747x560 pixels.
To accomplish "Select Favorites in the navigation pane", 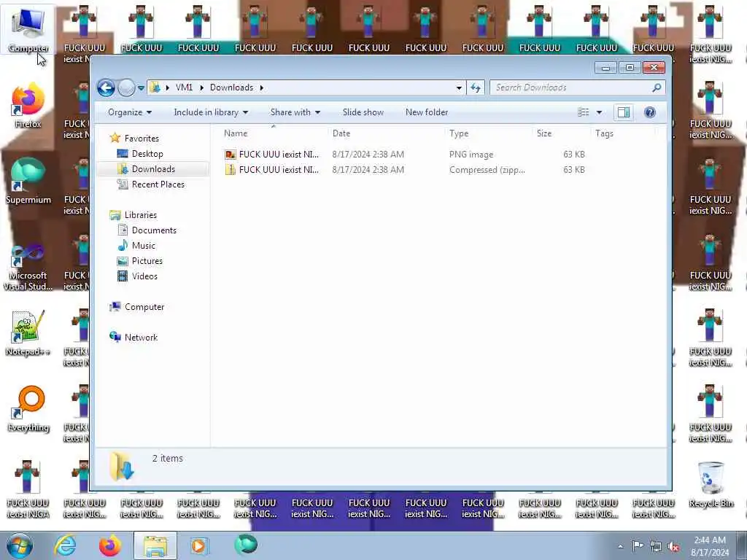I will [x=142, y=138].
